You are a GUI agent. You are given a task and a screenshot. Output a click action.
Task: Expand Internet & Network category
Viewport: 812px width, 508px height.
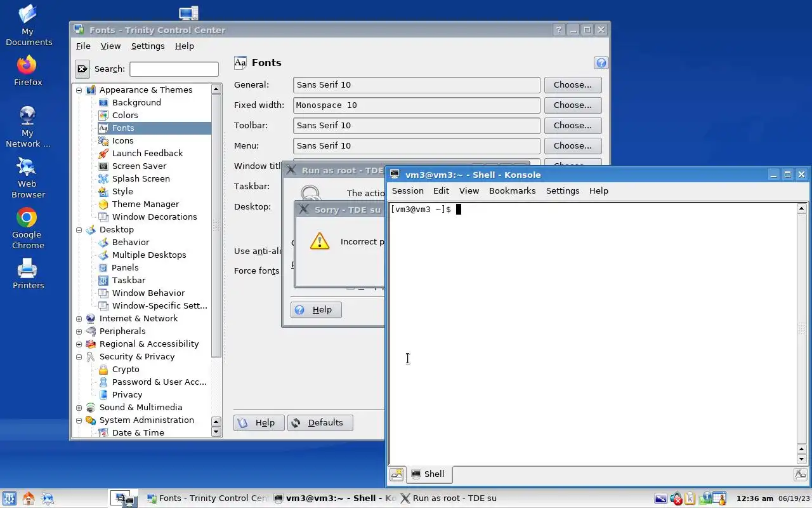pyautogui.click(x=79, y=318)
